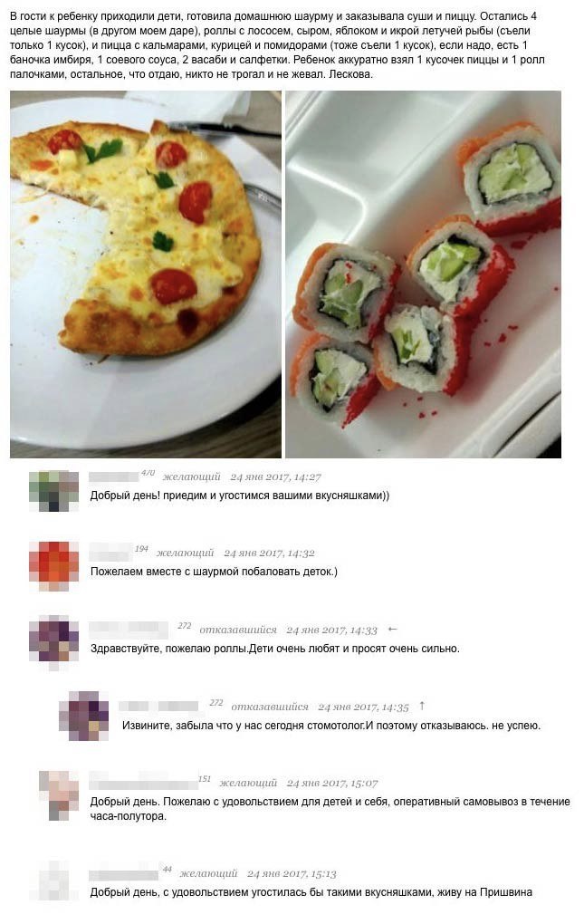Open the sushi rolls photo thumbnail

click(423, 274)
